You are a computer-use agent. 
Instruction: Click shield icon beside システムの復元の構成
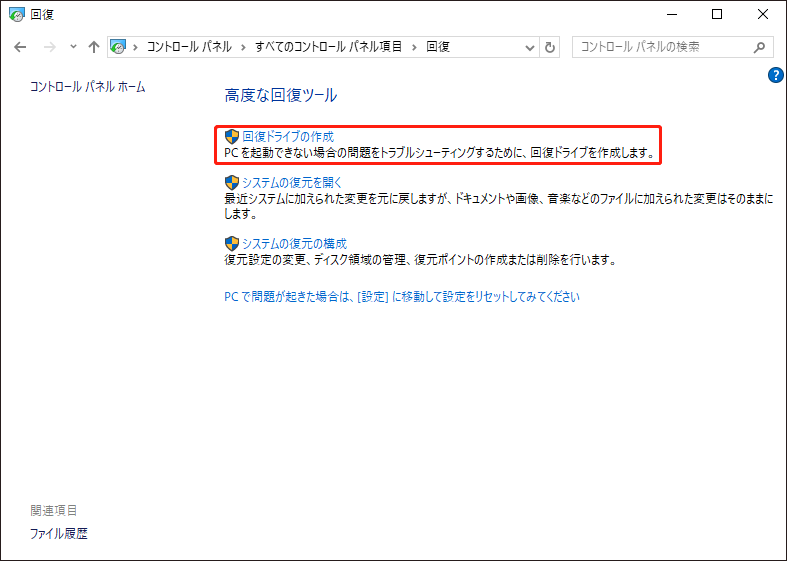tap(231, 243)
